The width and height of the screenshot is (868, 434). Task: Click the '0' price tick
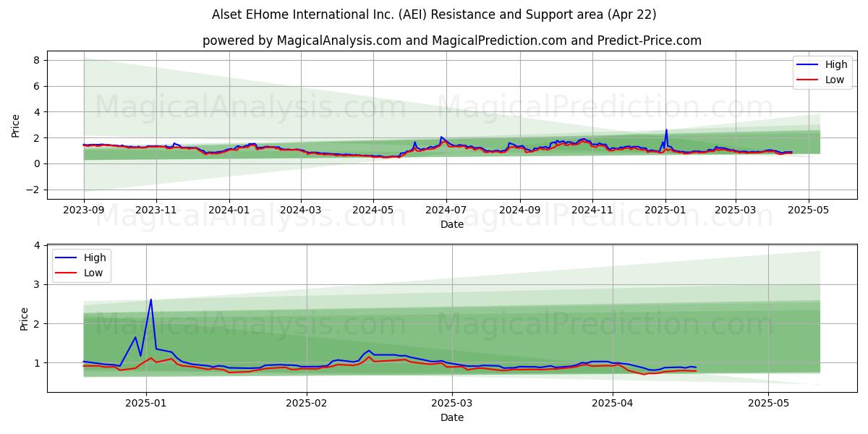click(35, 163)
